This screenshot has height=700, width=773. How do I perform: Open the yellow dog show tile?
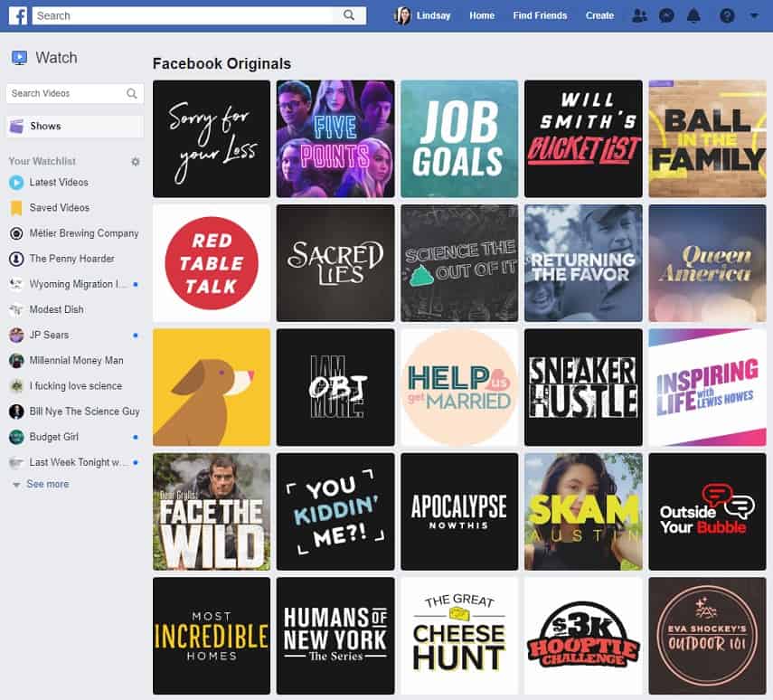tap(212, 387)
